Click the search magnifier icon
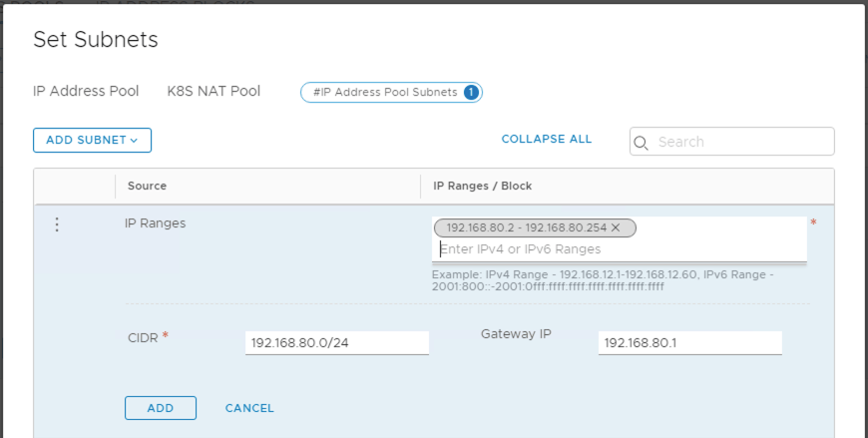 [x=643, y=143]
